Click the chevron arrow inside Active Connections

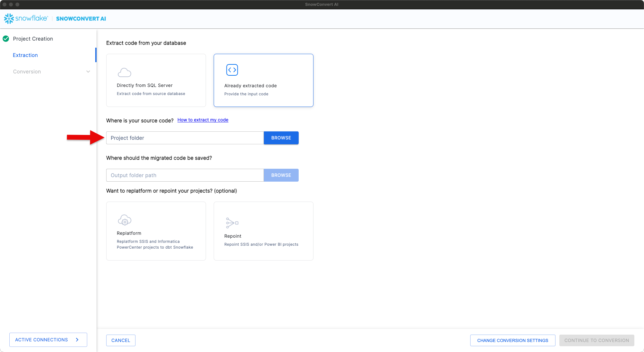(77, 340)
